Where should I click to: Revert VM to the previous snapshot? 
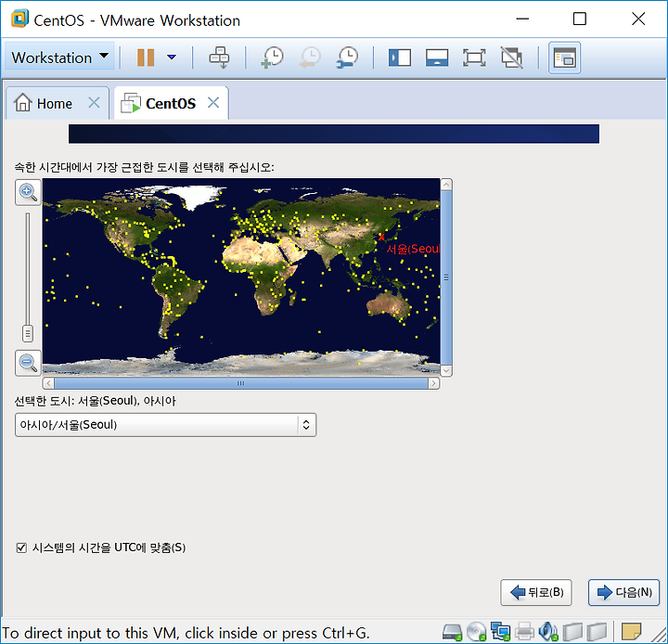(310, 58)
